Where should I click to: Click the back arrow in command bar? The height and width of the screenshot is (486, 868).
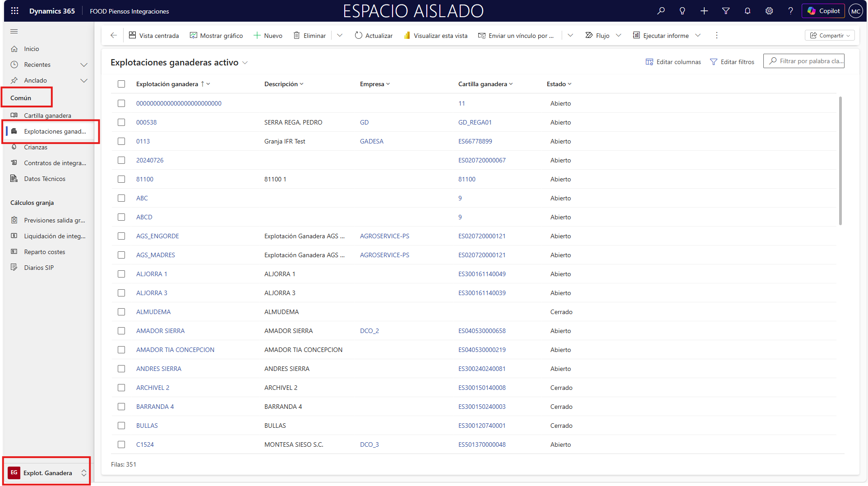[114, 36]
